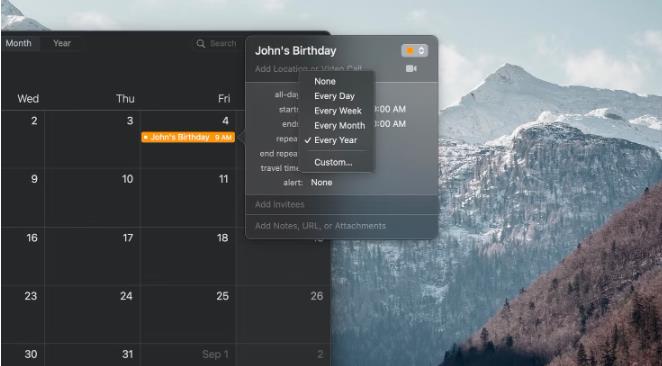
Task: Click the Search magnifying glass icon
Action: (201, 43)
